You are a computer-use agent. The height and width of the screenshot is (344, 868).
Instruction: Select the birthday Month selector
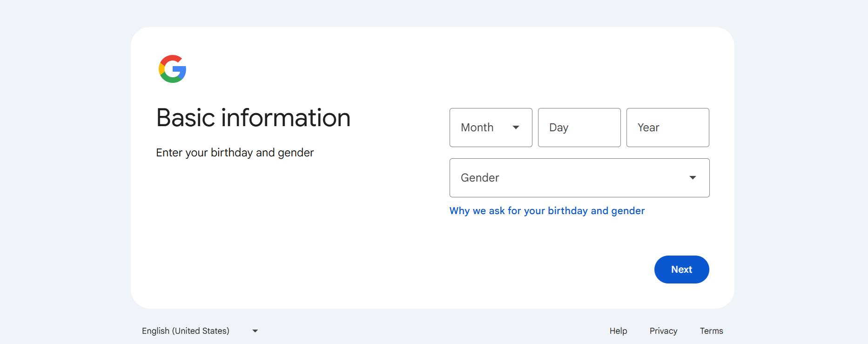click(491, 127)
